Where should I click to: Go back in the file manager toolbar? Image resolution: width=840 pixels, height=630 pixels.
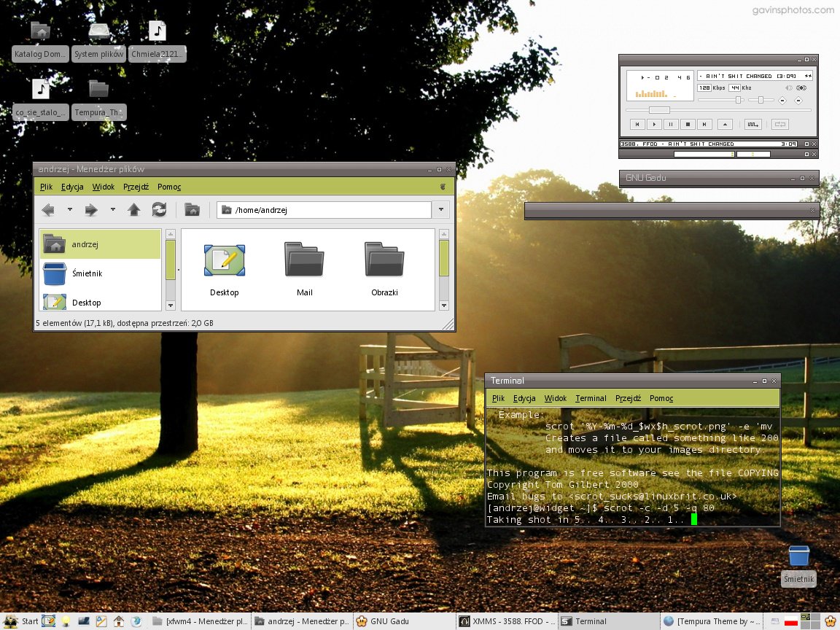coord(48,210)
